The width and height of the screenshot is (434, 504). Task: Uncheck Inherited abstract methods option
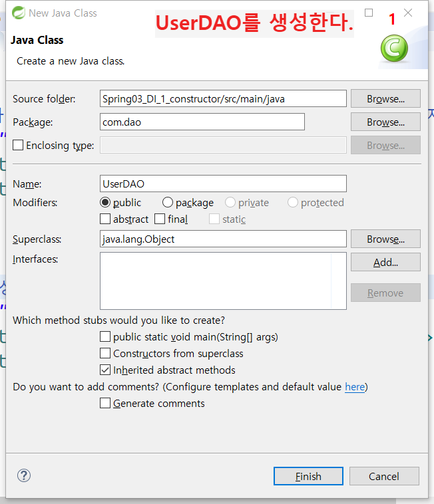point(105,370)
